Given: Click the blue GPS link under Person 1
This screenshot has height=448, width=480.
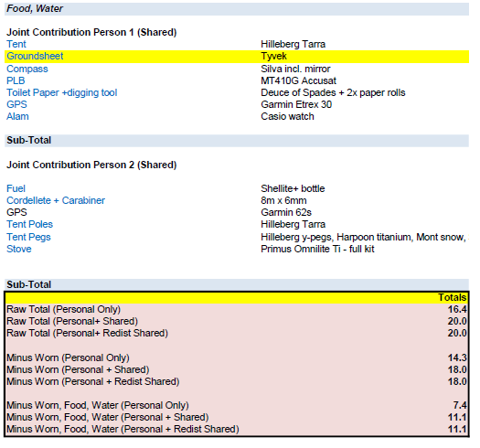Looking at the screenshot, I should click(x=16, y=104).
